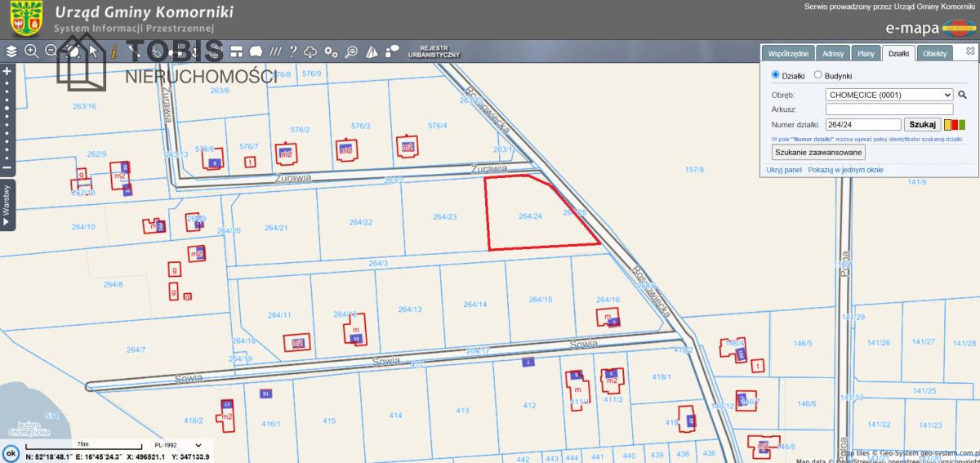The image size is (980, 463).
Task: Activate the info identify tool
Action: 114,51
